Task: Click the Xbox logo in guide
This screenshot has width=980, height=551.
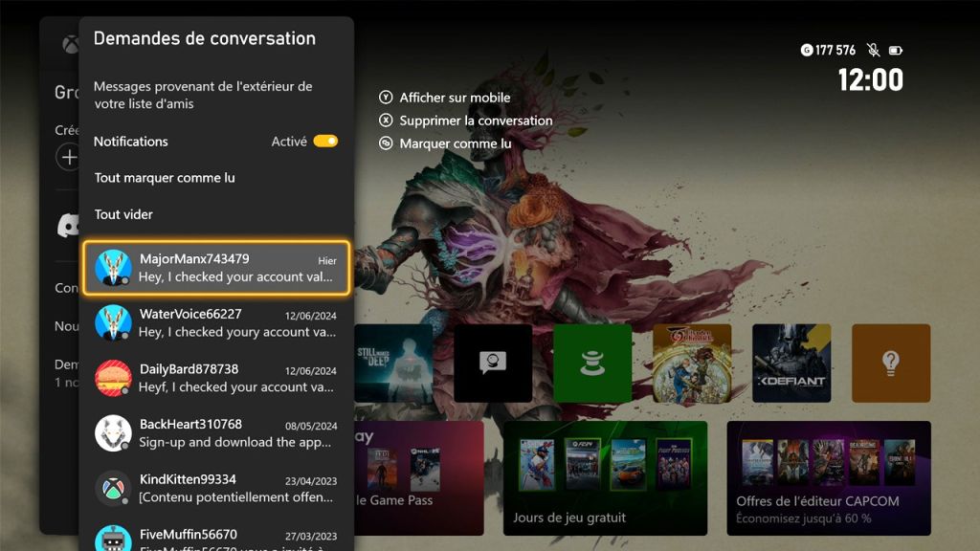Action: 70,44
